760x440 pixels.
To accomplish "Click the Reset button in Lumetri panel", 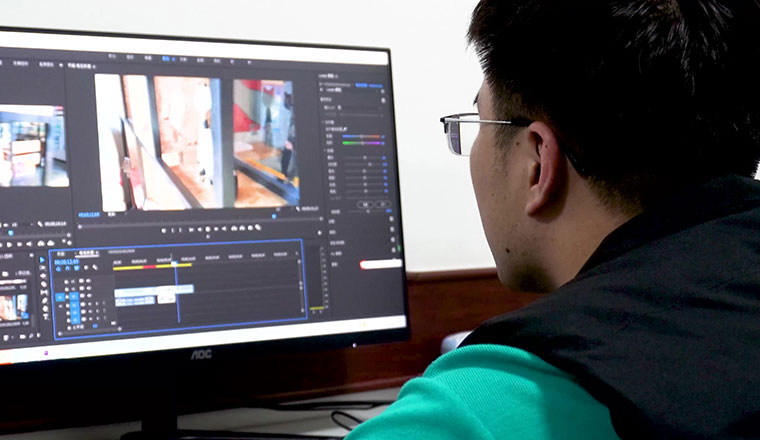I will pyautogui.click(x=383, y=204).
